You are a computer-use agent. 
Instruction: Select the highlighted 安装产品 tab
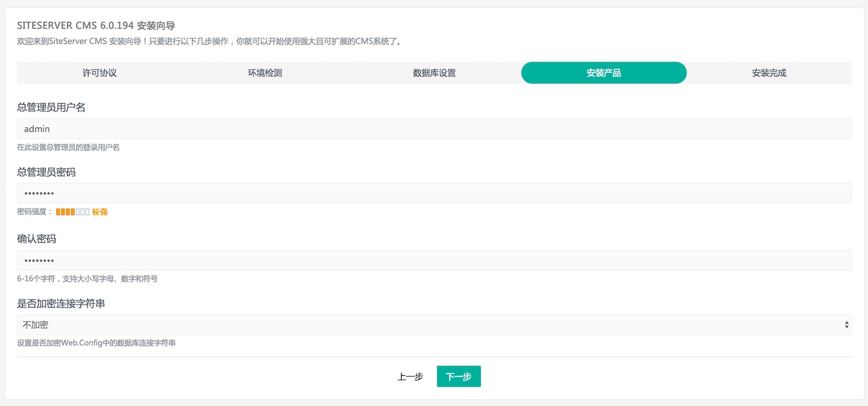[x=604, y=73]
